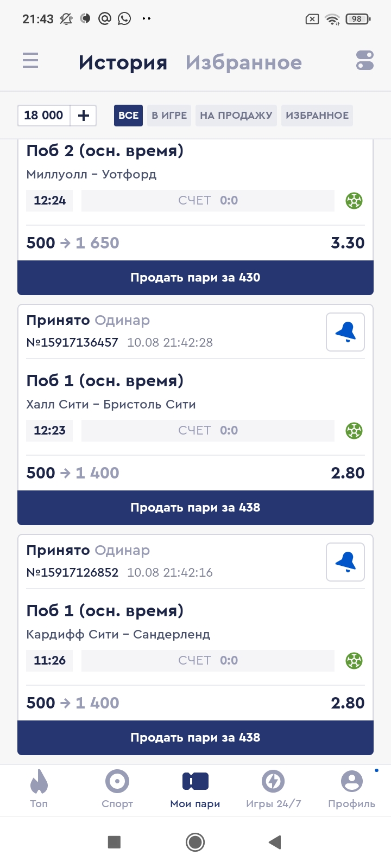Select the История header tab

tap(123, 62)
